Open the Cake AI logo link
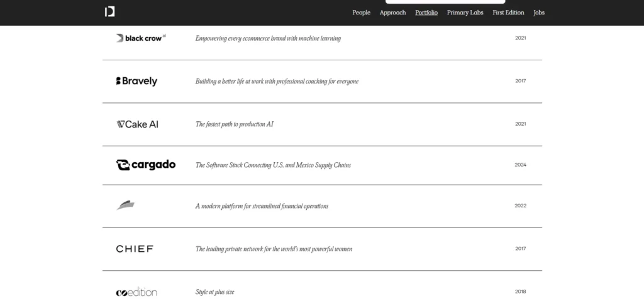644x306 pixels. click(x=137, y=124)
